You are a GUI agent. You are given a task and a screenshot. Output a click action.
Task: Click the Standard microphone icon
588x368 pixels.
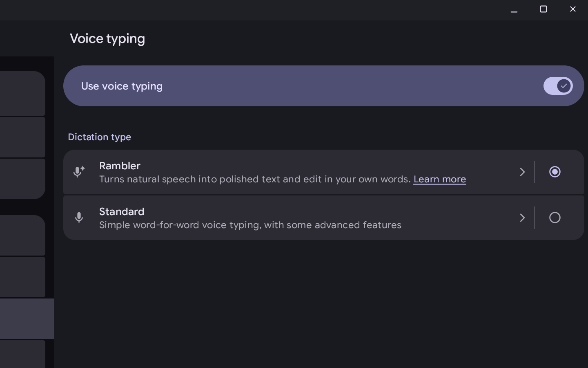[x=79, y=218]
